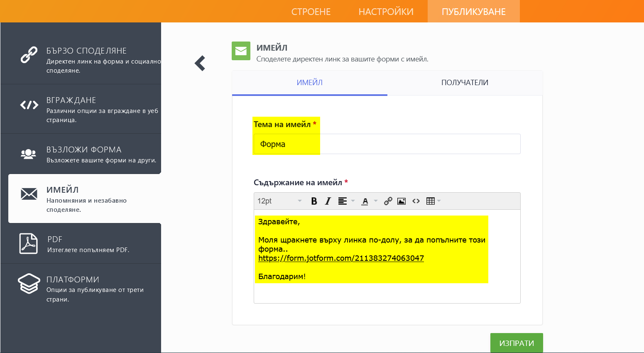The height and width of the screenshot is (353, 644).
Task: Apply Italic formatting in the editor toolbar
Action: click(x=328, y=201)
